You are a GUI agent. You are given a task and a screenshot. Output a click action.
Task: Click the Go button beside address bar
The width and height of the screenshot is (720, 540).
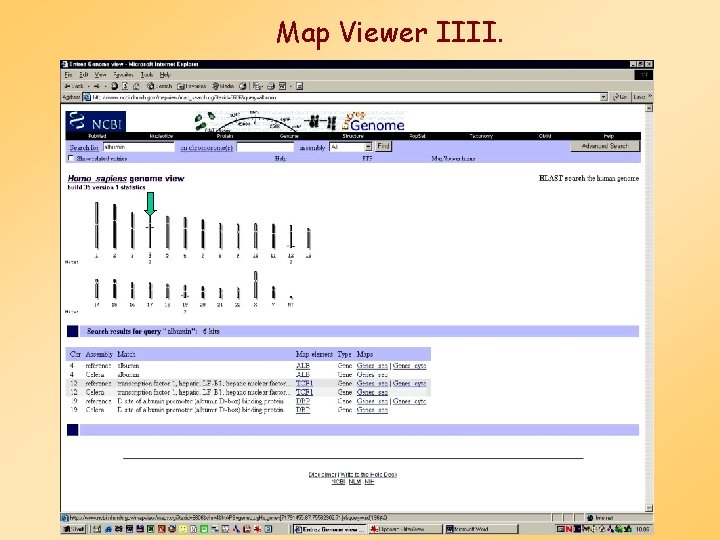point(620,97)
